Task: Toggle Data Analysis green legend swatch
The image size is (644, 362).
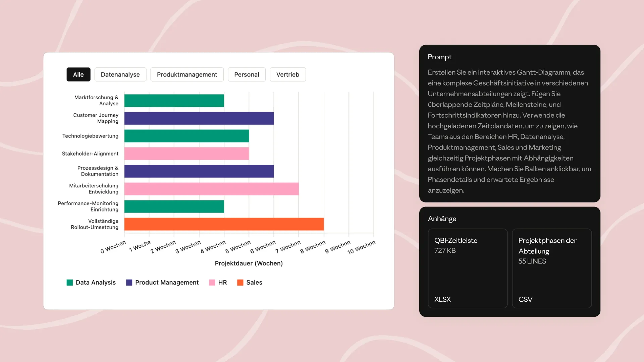Action: (70, 283)
